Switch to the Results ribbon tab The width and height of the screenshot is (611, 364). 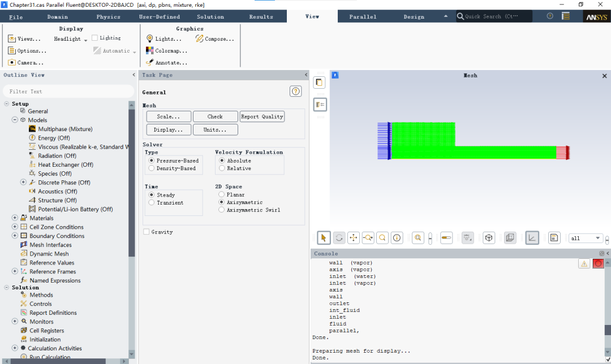(x=261, y=17)
